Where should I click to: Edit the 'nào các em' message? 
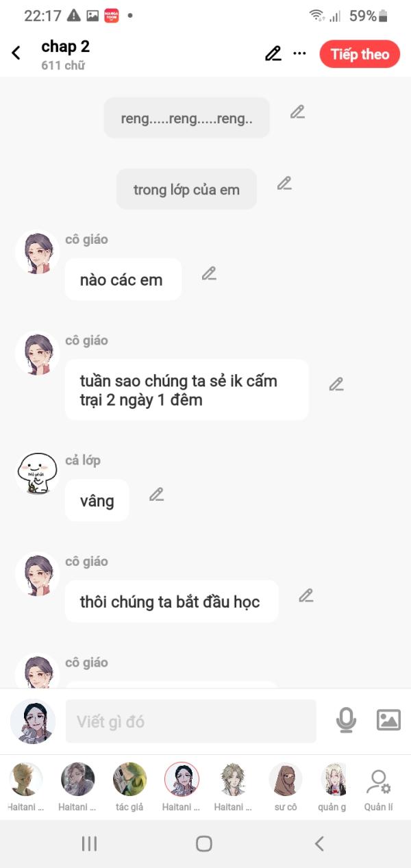coord(209,273)
